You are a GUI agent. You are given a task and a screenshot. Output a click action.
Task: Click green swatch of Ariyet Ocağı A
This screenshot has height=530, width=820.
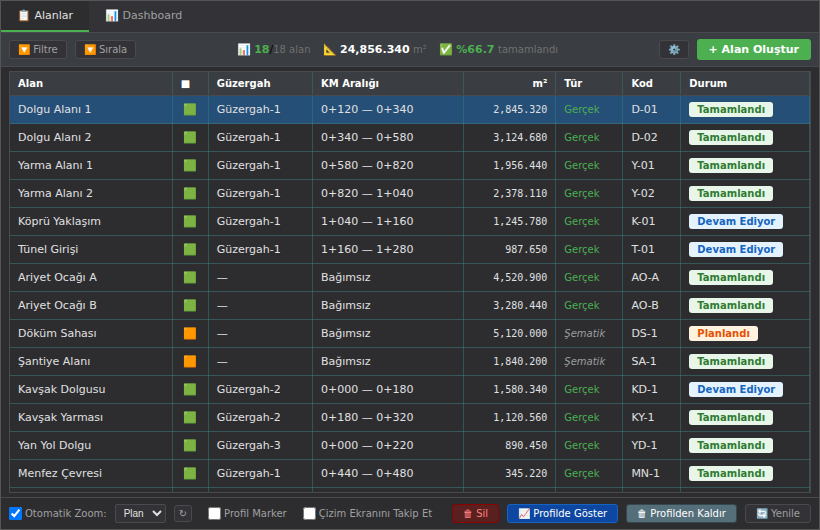pos(190,277)
